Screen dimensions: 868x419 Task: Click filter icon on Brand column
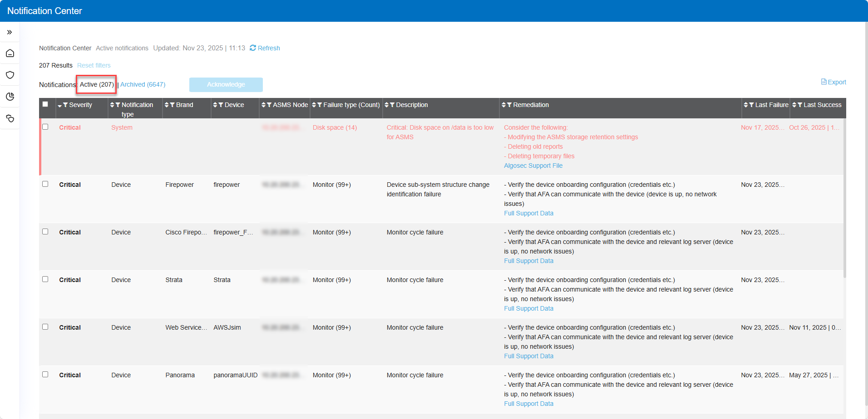pyautogui.click(x=173, y=105)
